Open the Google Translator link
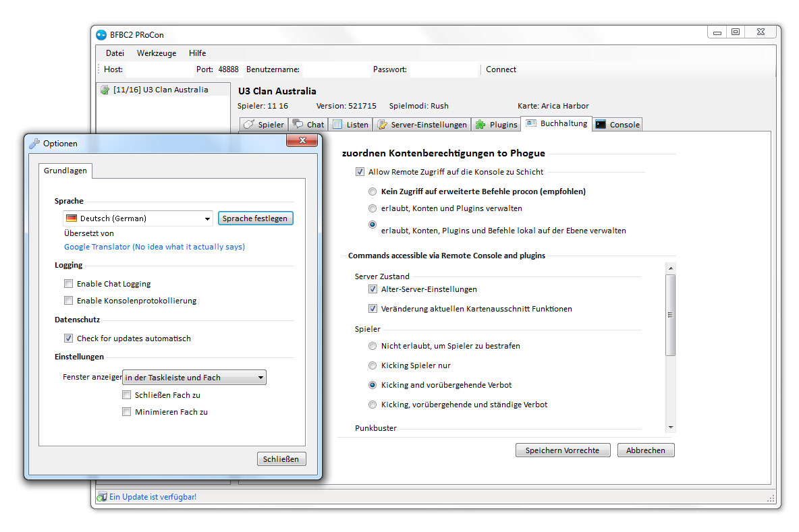Viewport: 799px width, 532px height. tap(155, 246)
